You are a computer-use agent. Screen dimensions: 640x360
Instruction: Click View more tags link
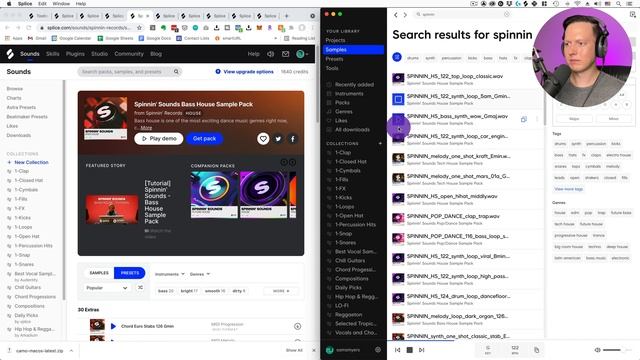click(x=568, y=189)
